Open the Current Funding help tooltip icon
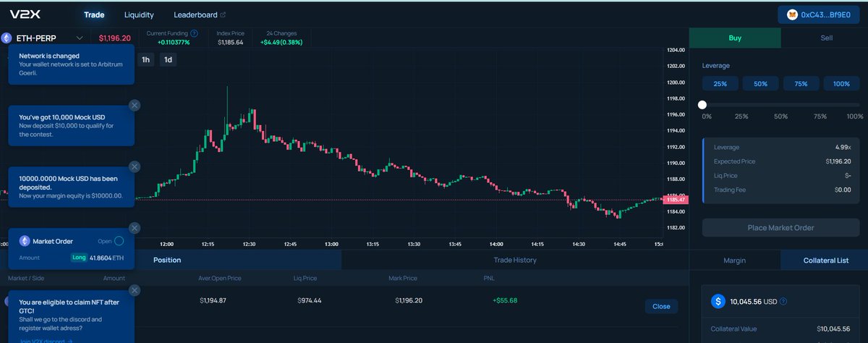 pos(194,33)
